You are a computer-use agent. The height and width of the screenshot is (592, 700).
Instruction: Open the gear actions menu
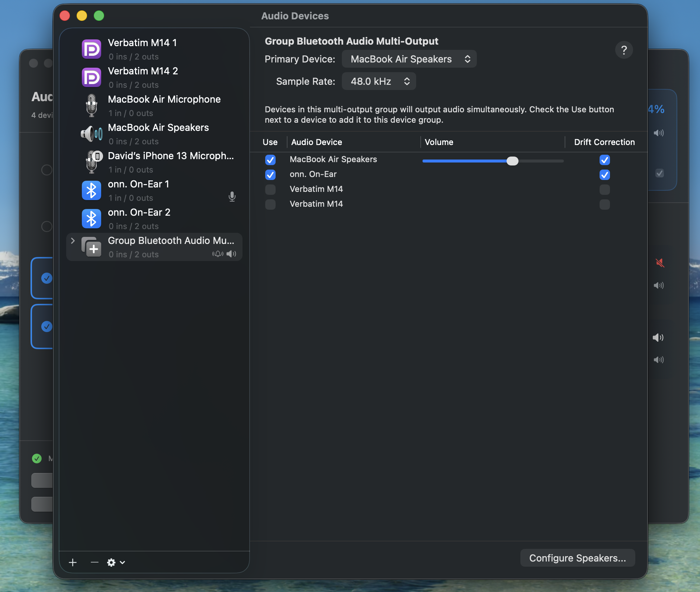click(116, 562)
